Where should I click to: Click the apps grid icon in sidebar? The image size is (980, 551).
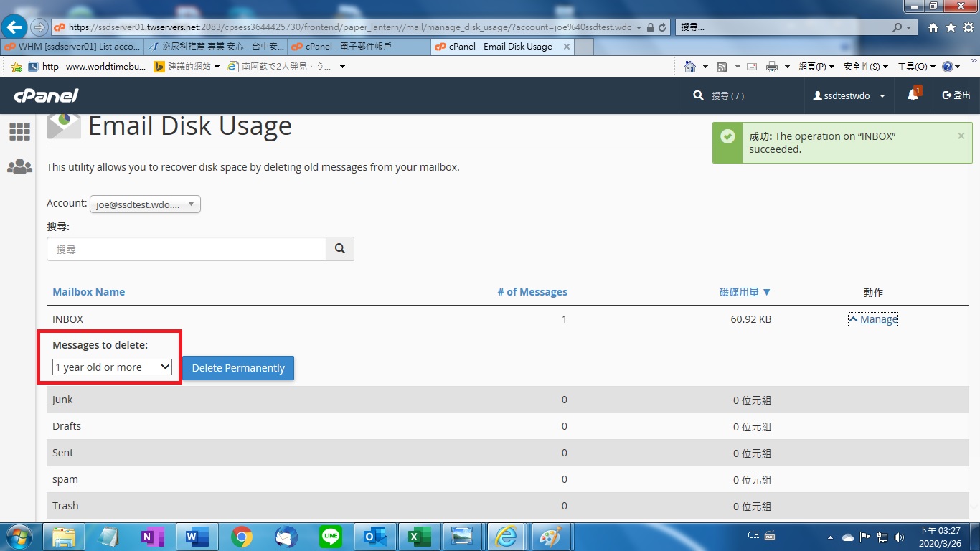(19, 131)
